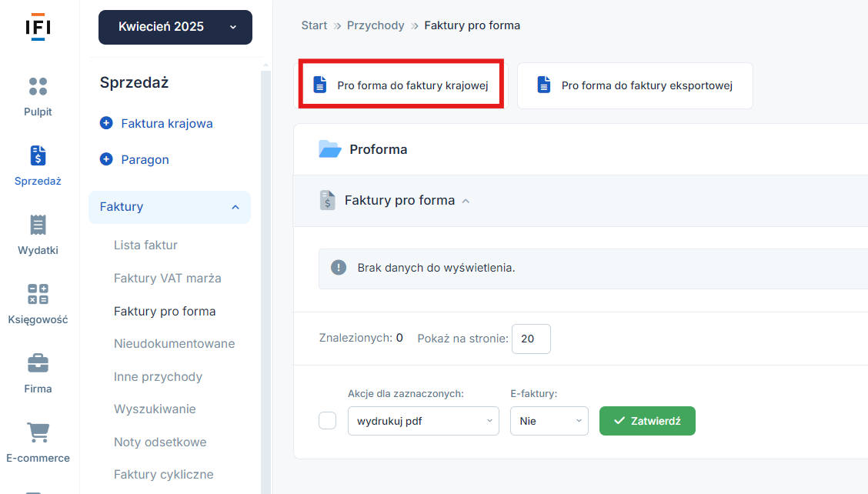Image resolution: width=868 pixels, height=494 pixels.
Task: Select Faktury pro forma in sidebar
Action: coord(165,311)
